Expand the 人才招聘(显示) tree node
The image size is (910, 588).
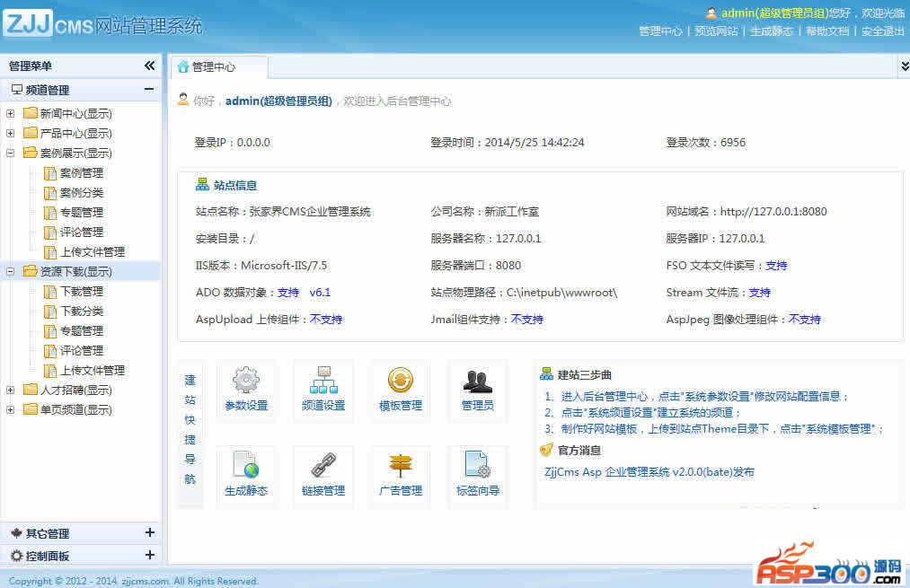(x=11, y=391)
